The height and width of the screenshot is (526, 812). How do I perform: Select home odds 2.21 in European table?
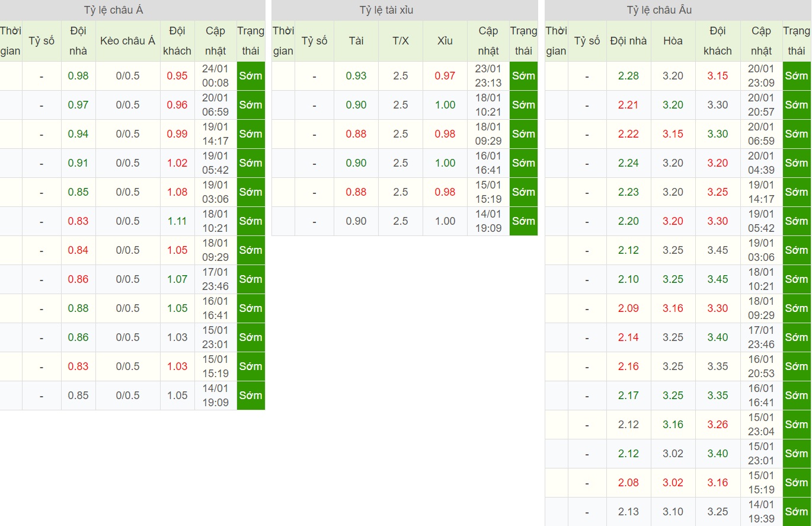tap(628, 105)
